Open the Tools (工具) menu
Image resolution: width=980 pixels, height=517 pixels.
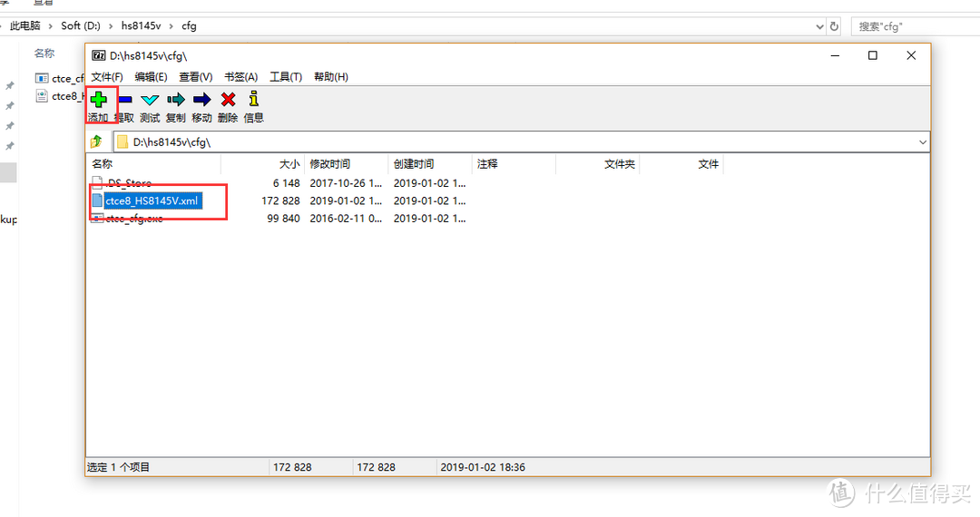point(286,77)
